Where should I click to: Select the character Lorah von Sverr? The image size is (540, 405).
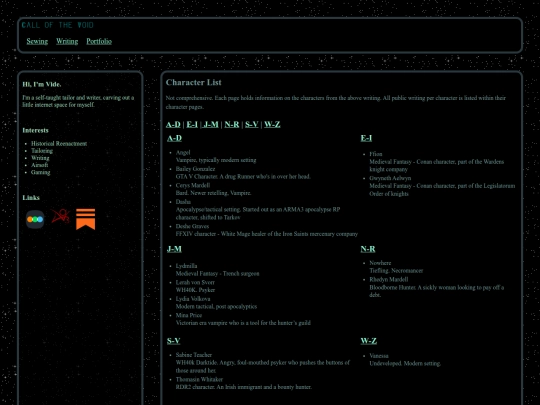[195, 282]
